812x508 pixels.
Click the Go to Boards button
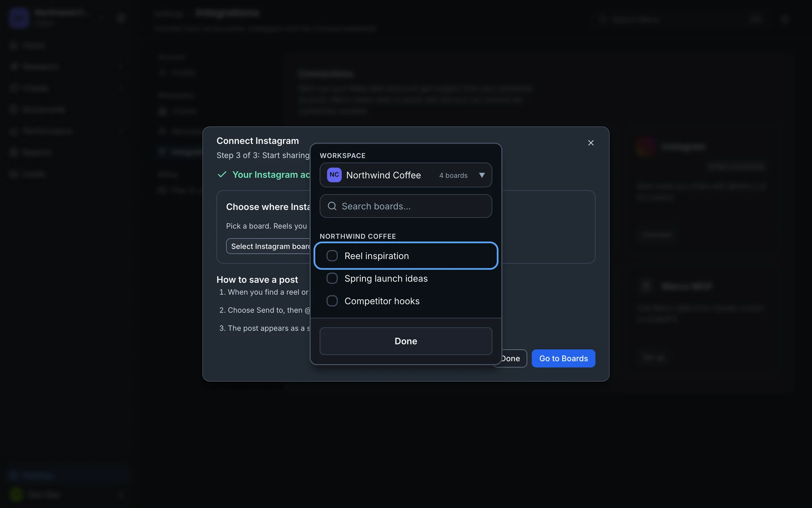[563, 358]
